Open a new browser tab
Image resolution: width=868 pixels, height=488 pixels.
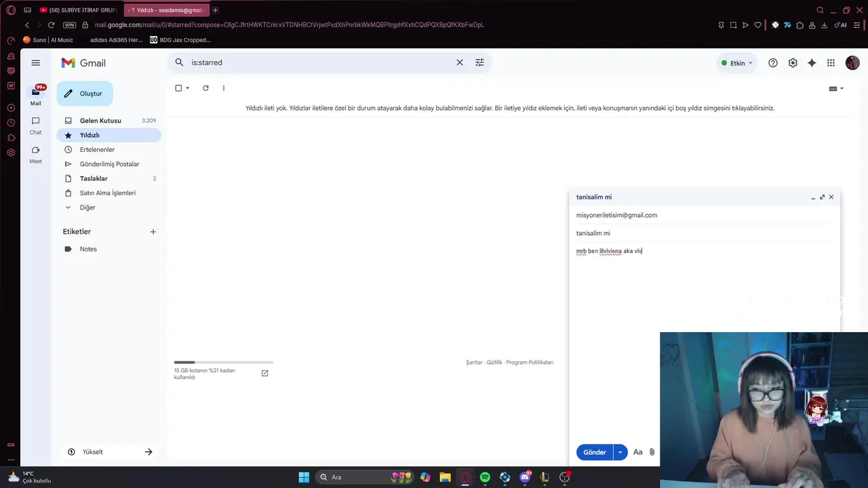pos(216,10)
